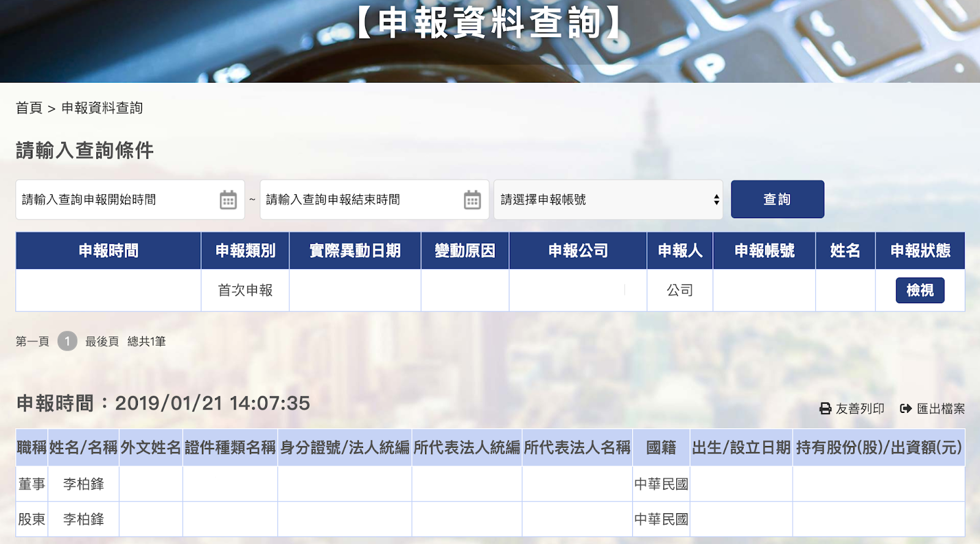Viewport: 980px width, 544px height.
Task: Select 中華民國 in the 股東 row
Action: (x=661, y=519)
